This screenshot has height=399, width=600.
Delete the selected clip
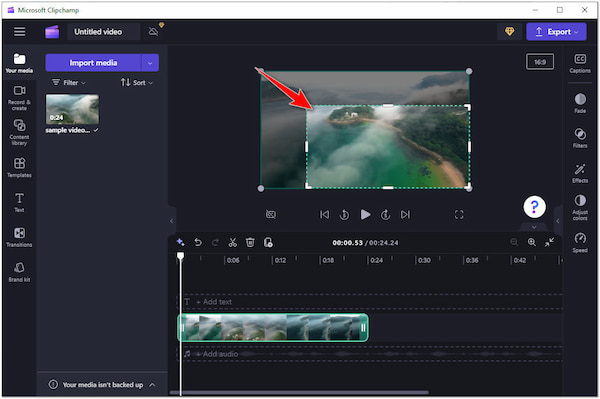coord(250,242)
